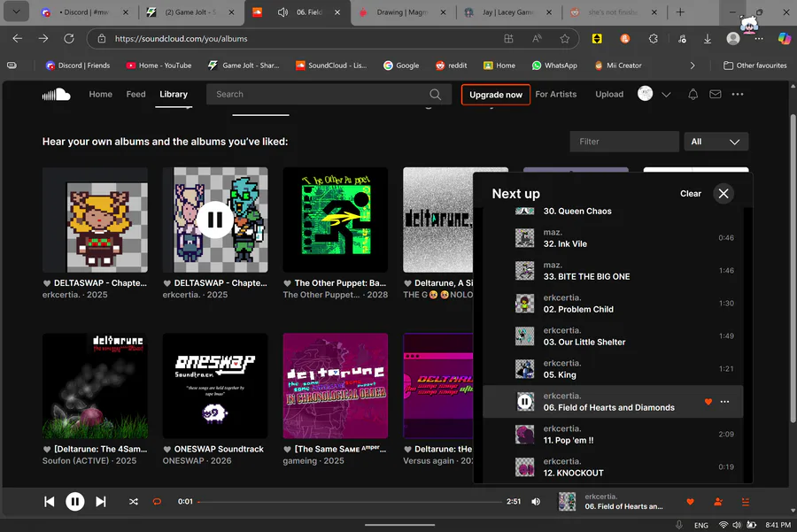This screenshot has height=532, width=797.
Task: Click the page vertical scrollbar
Action: (x=793, y=268)
